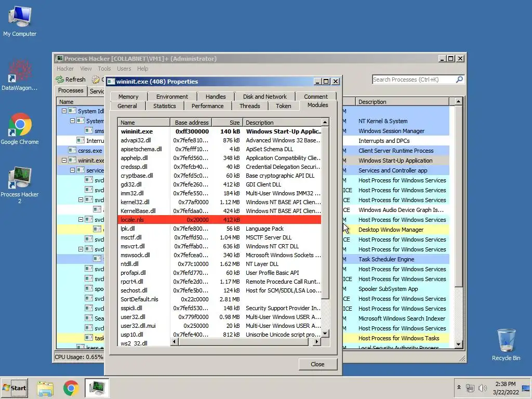Select the advapi32.dll module

(x=219, y=140)
